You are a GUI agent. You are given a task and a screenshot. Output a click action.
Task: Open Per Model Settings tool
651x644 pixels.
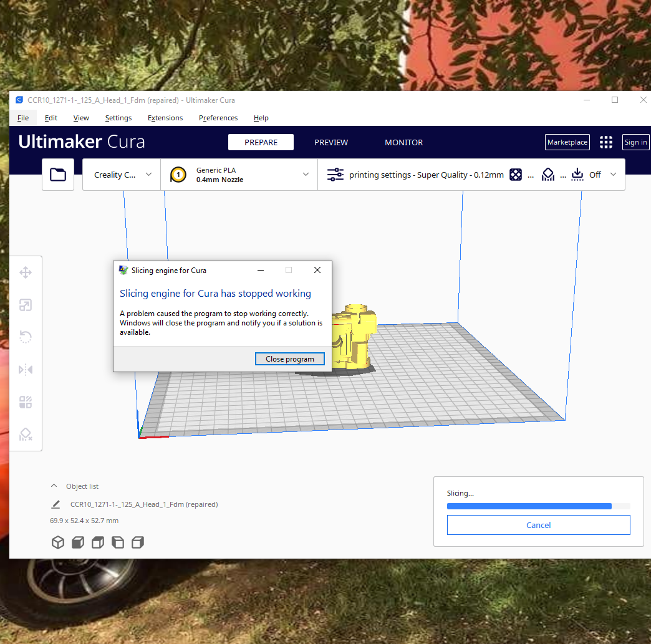pyautogui.click(x=26, y=402)
